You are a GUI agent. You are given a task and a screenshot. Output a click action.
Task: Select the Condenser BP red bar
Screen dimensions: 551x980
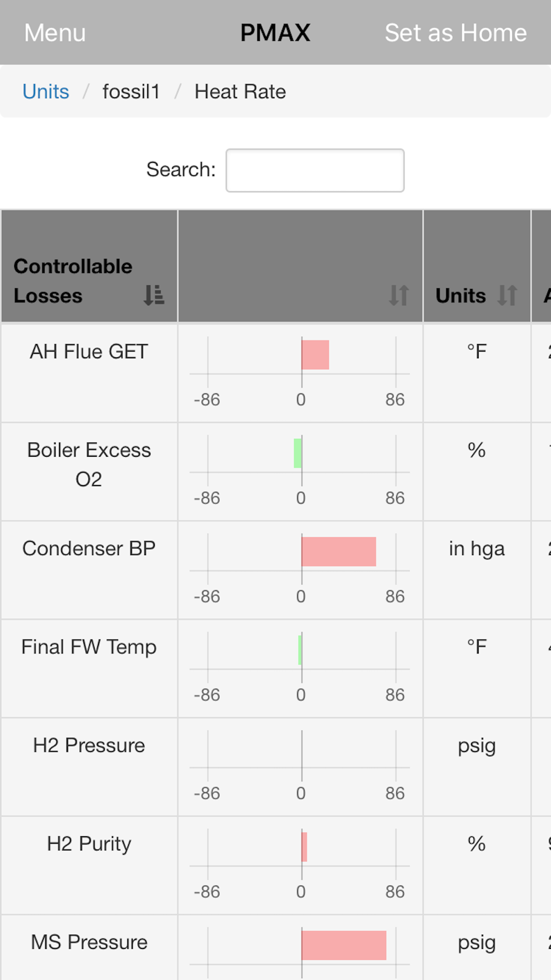pos(339,552)
